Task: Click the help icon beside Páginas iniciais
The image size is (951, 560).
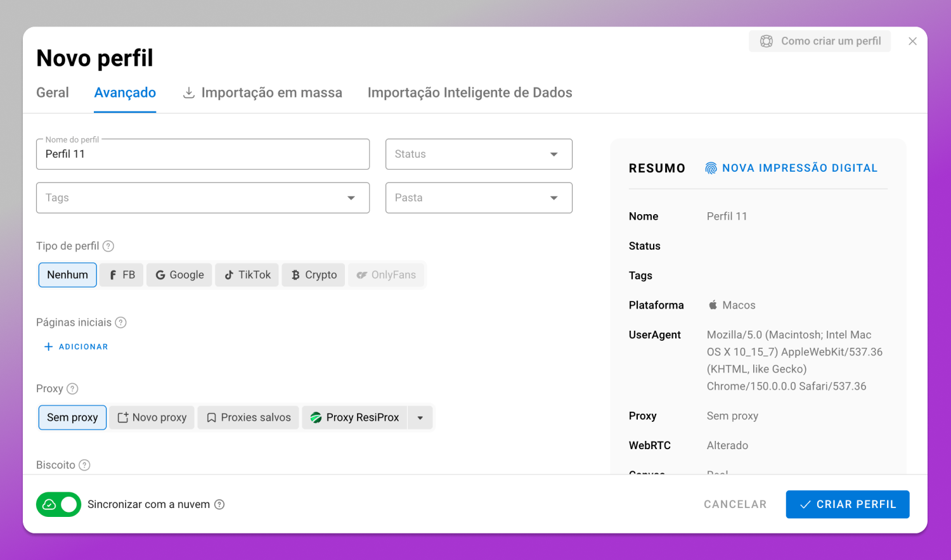Action: click(120, 322)
